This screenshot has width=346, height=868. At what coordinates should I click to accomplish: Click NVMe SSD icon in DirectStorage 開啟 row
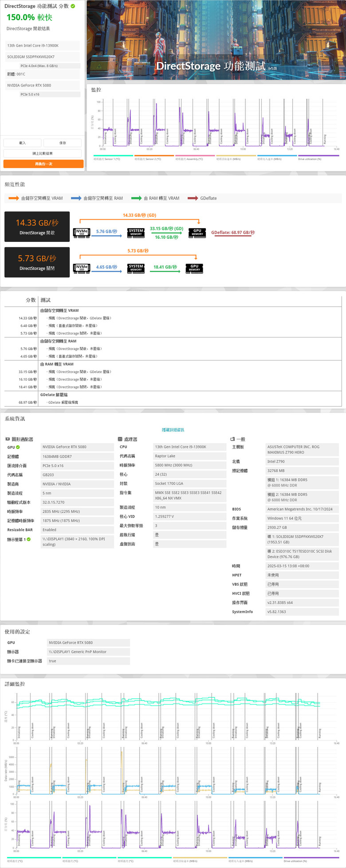[x=82, y=233]
